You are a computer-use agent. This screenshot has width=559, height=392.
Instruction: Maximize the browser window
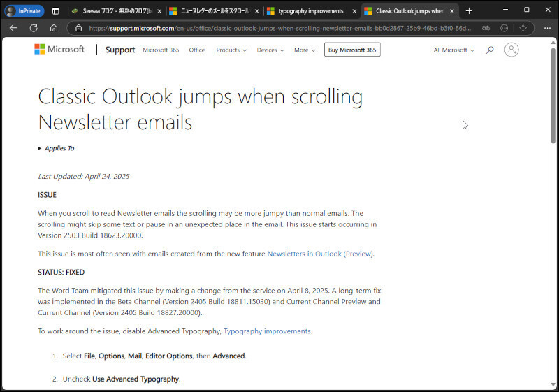(527, 10)
